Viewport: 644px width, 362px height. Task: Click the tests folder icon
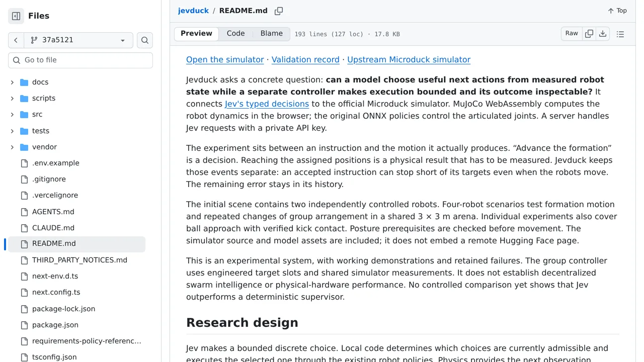pos(24,131)
